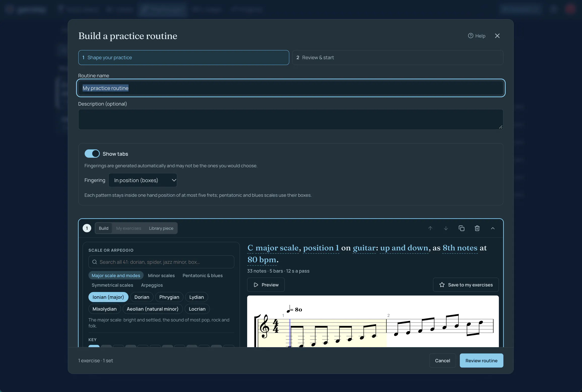
Task: Move exercise 1 up with arrow icon
Action: click(x=430, y=228)
